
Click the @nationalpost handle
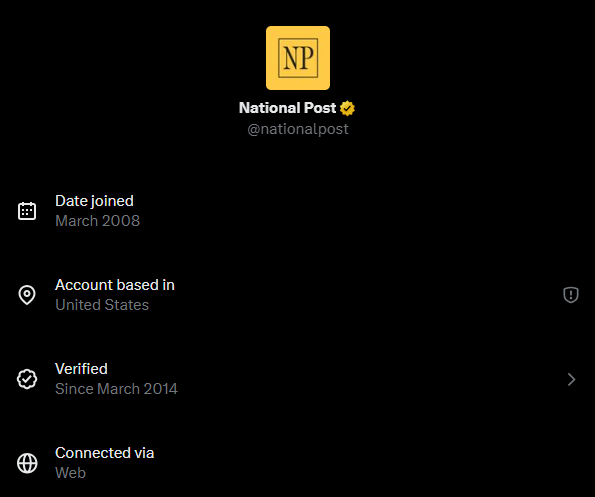click(298, 129)
